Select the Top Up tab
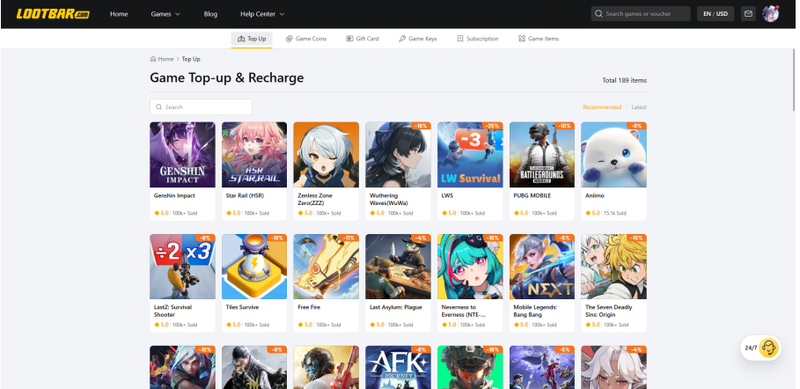This screenshot has height=389, width=800. point(252,39)
